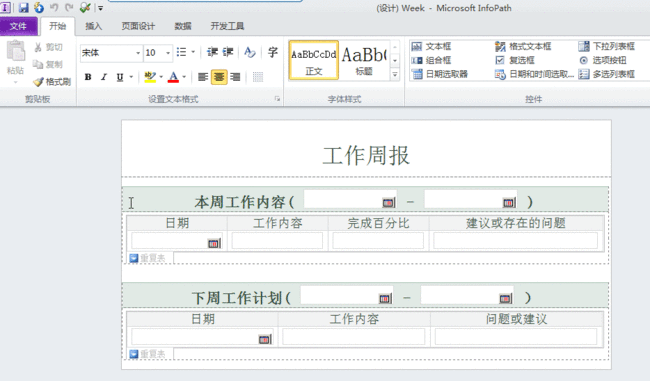Toggle Italic formatting
Screen dimensions: 650x381
click(104, 77)
